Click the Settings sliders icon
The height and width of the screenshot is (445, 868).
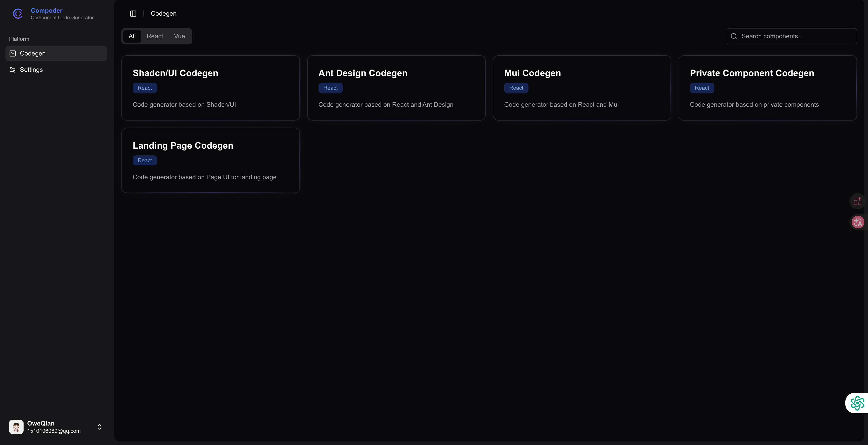tap(13, 70)
